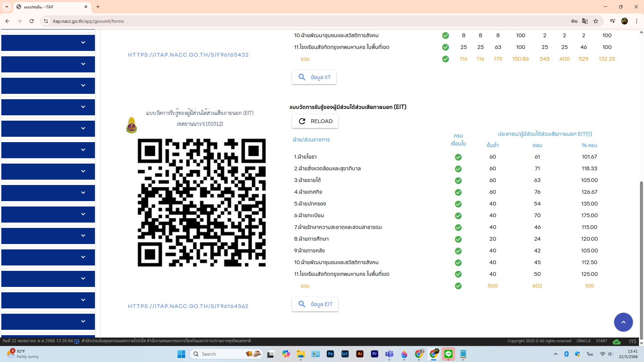Select the ITAP browser tab
The height and width of the screenshot is (362, 644).
(x=50, y=7)
